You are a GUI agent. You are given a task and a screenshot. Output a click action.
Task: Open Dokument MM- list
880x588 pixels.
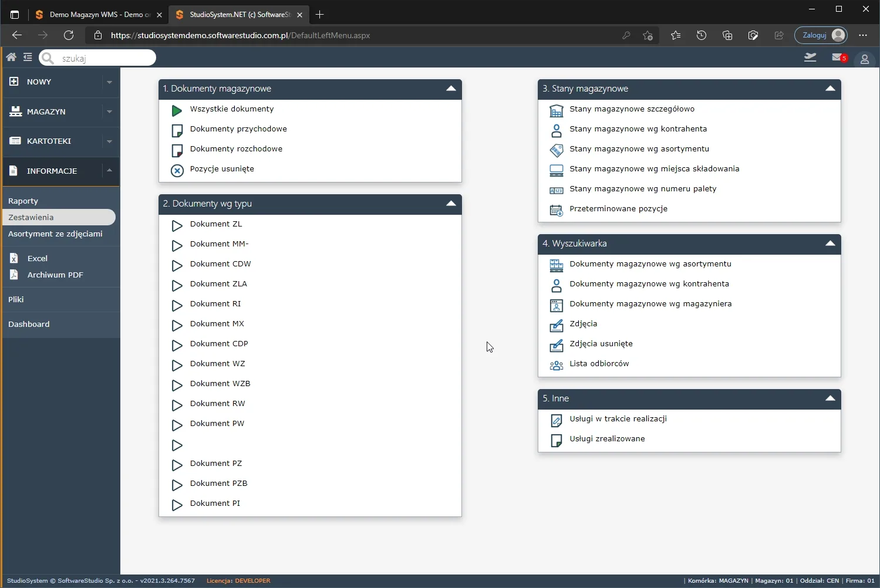219,244
